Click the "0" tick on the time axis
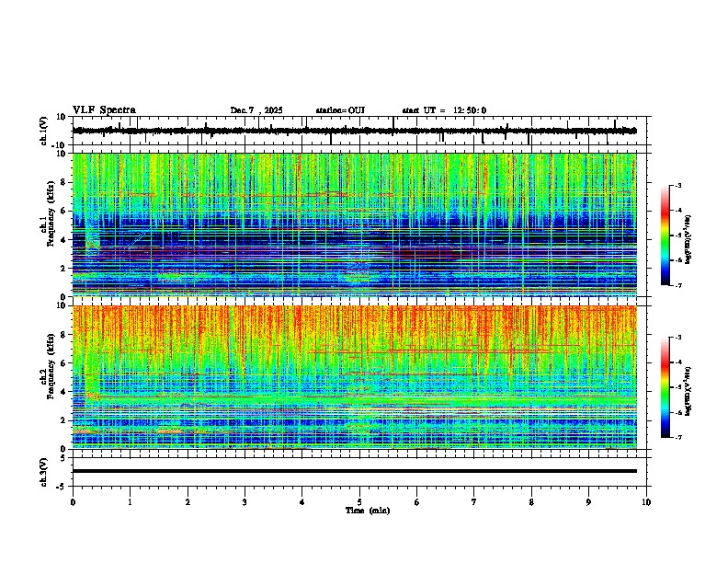Viewport: 728px width, 563px height. (73, 502)
